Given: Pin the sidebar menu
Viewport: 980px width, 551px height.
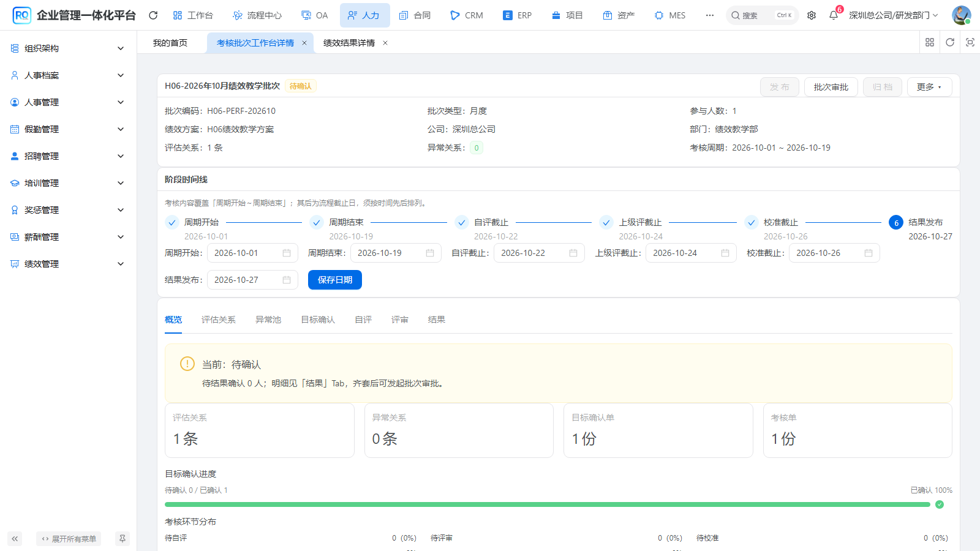Looking at the screenshot, I should coord(123,539).
